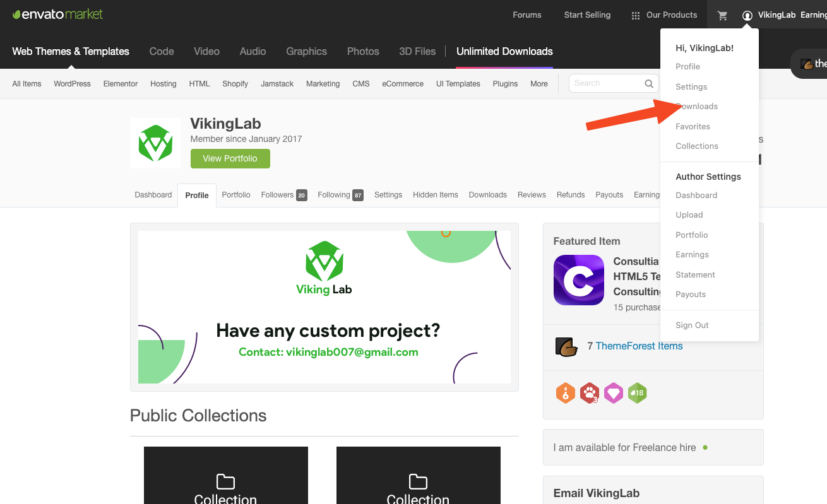Choose Profile in the account dropdown
The image size is (827, 504).
(687, 67)
